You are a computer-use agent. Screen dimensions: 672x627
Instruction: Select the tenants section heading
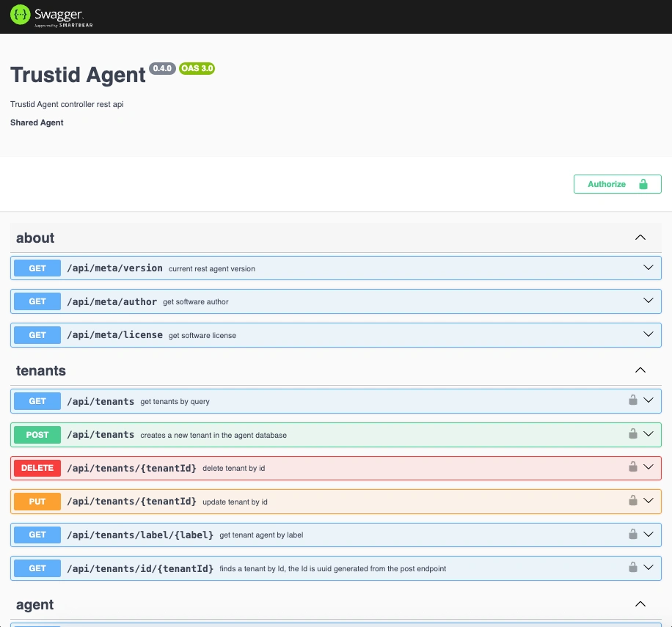[x=40, y=370]
